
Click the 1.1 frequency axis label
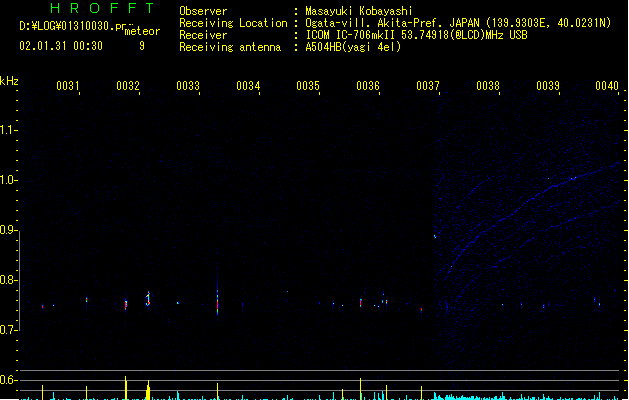tap(8, 130)
